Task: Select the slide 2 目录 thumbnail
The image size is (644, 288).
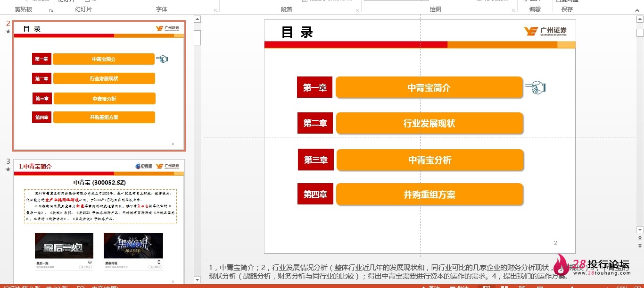Action: 99,86
